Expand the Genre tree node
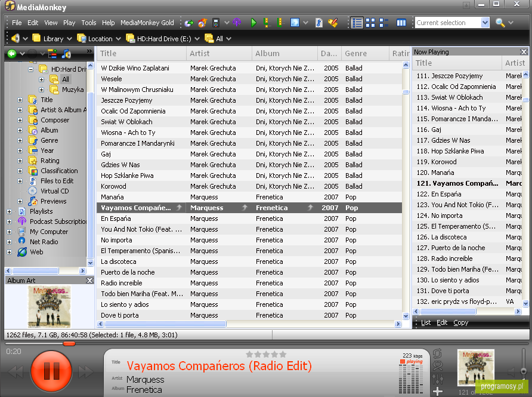The height and width of the screenshot is (397, 532). [x=20, y=141]
